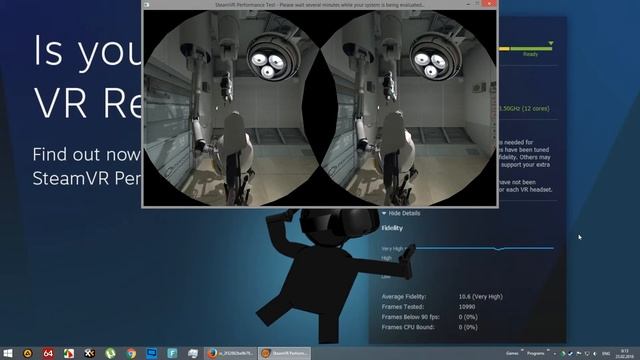Open the taskbar clock and date
Image resolution: width=640 pixels, height=360 pixels.
click(x=624, y=353)
